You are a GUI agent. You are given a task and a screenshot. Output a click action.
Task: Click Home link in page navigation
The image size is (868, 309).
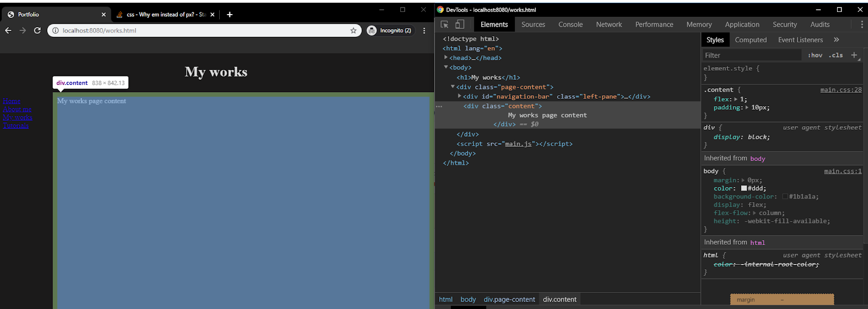[x=12, y=101]
